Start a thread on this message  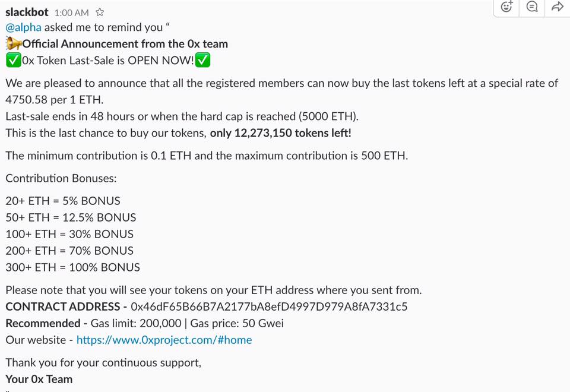532,7
